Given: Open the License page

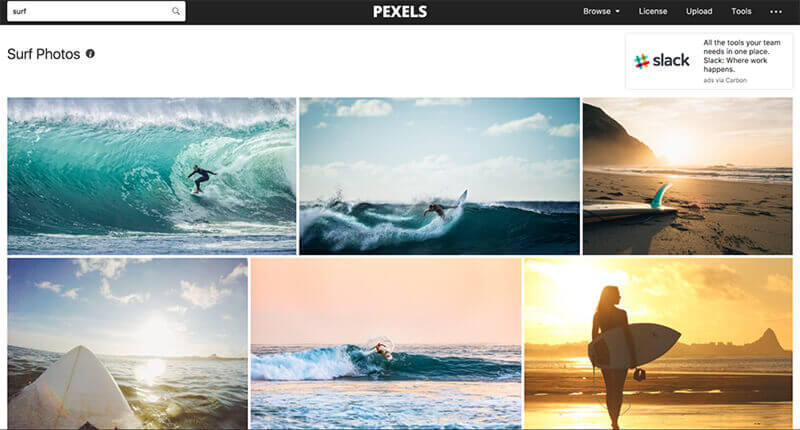Looking at the screenshot, I should tap(653, 11).
